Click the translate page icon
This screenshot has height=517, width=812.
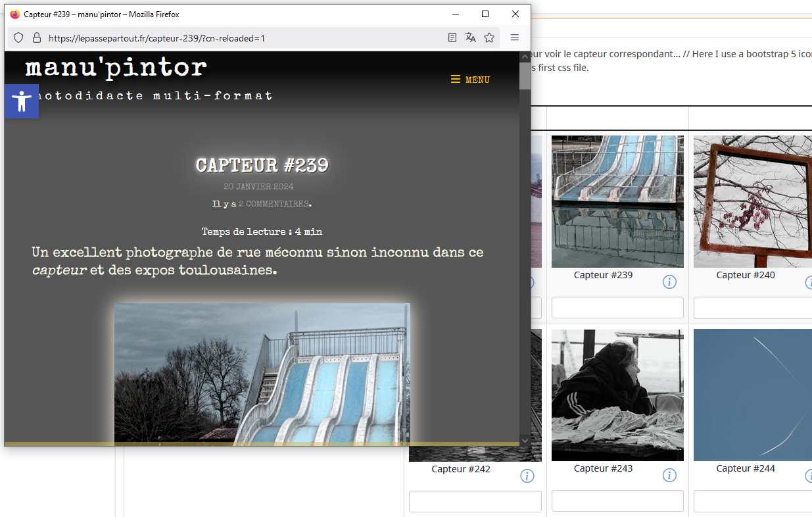(x=471, y=38)
